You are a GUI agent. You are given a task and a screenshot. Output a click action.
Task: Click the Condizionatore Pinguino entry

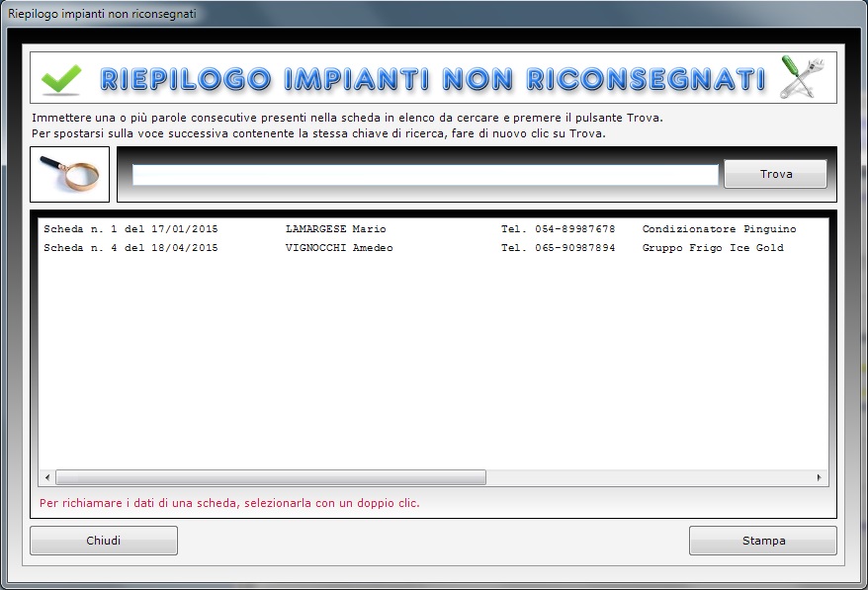click(x=719, y=229)
